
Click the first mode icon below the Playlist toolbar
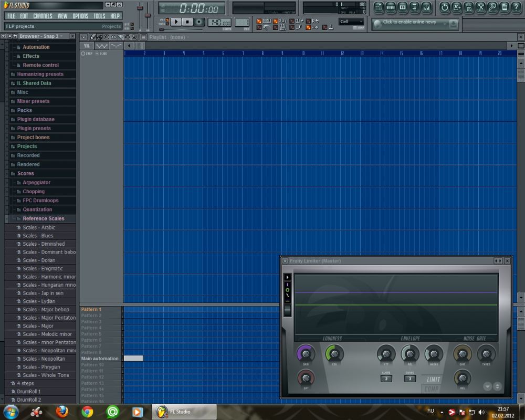click(87, 46)
